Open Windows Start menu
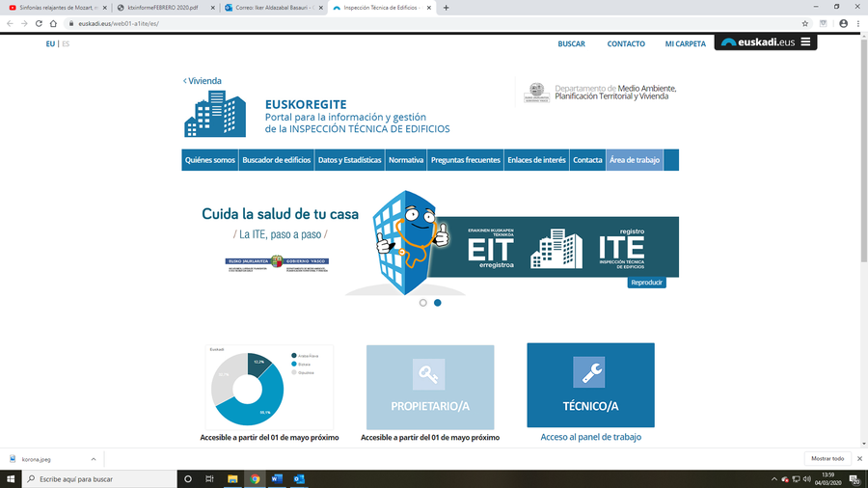This screenshot has height=488, width=868. point(11,479)
